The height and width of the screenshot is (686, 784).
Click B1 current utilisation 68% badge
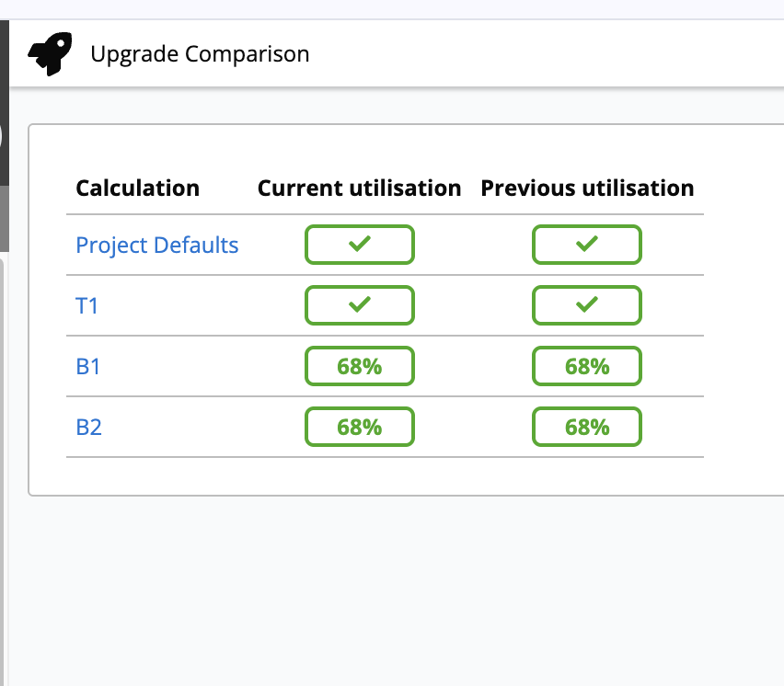359,366
